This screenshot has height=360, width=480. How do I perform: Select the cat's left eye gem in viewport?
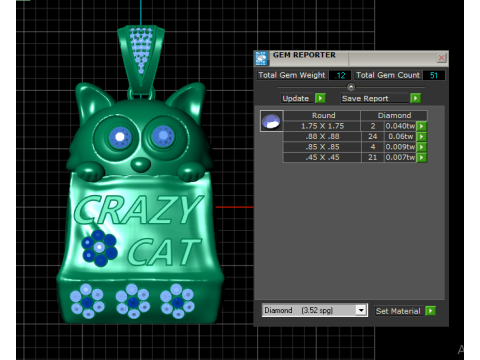(x=120, y=137)
